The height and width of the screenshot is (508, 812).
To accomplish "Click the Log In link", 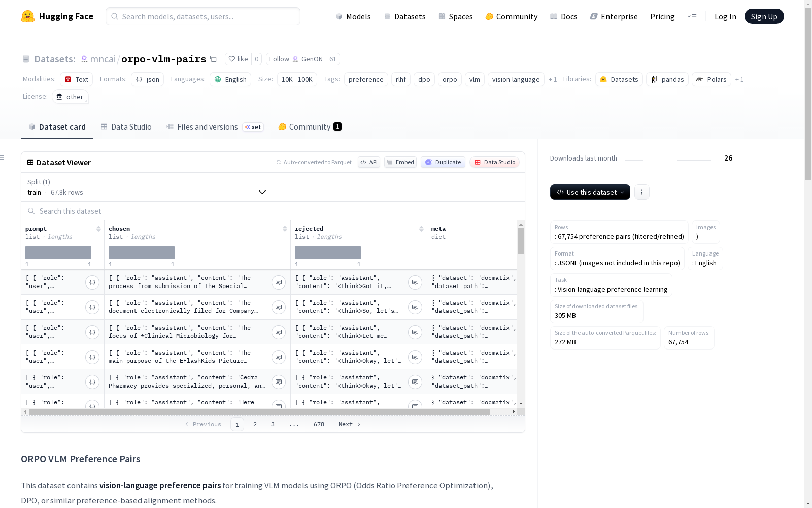I will coord(725,17).
